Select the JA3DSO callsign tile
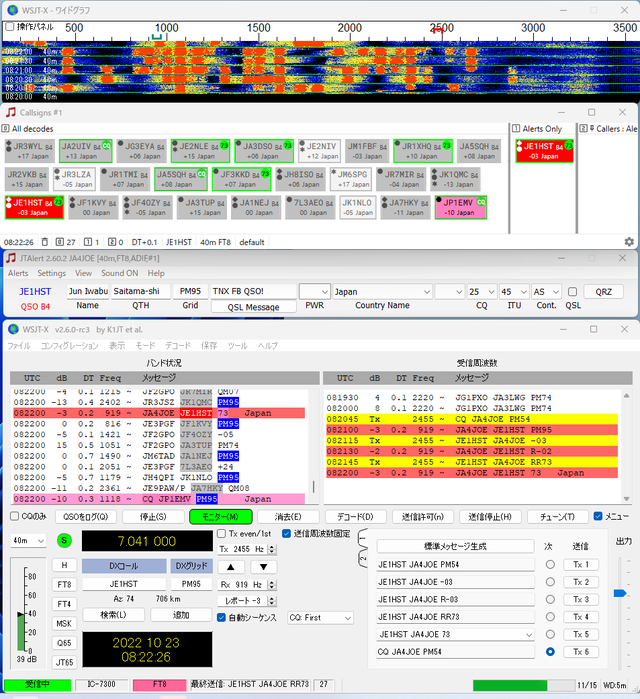Image resolution: width=640 pixels, height=699 pixels. [x=264, y=151]
